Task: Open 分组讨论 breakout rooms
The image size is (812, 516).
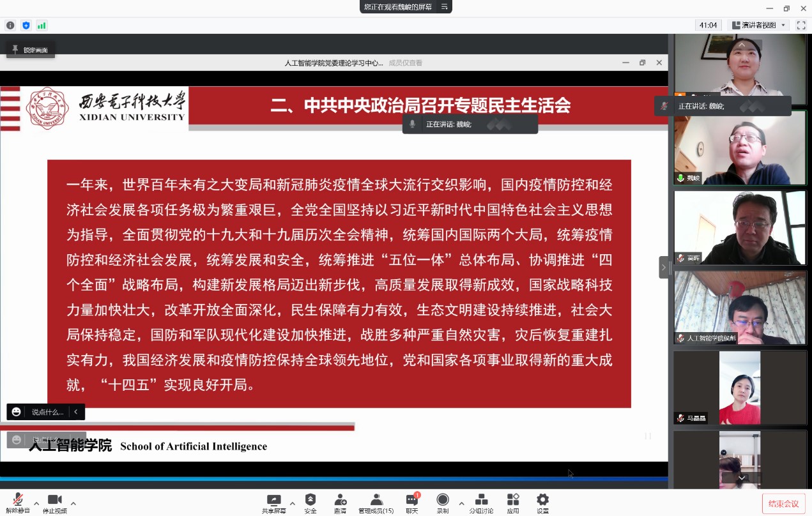Action: (481, 503)
